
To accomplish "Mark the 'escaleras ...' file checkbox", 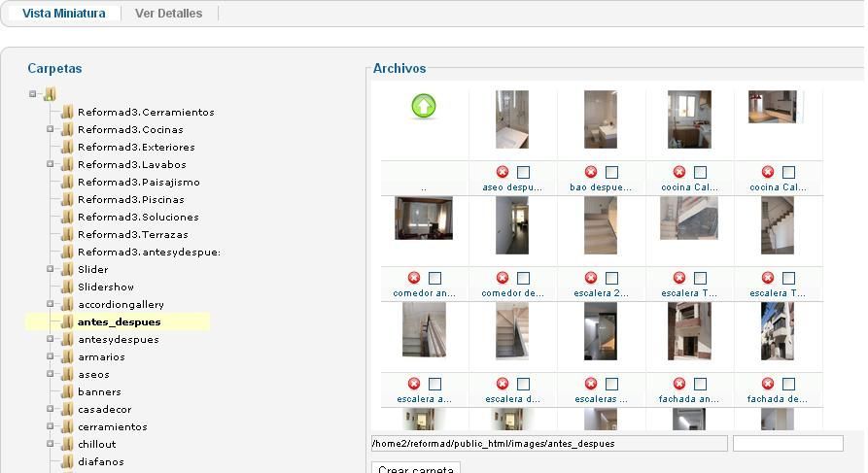I will click(611, 384).
